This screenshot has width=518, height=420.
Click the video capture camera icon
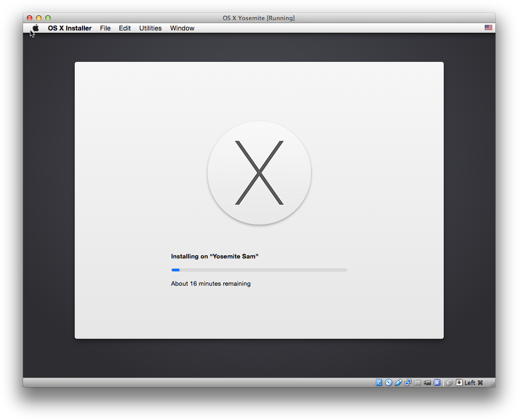[x=427, y=382]
